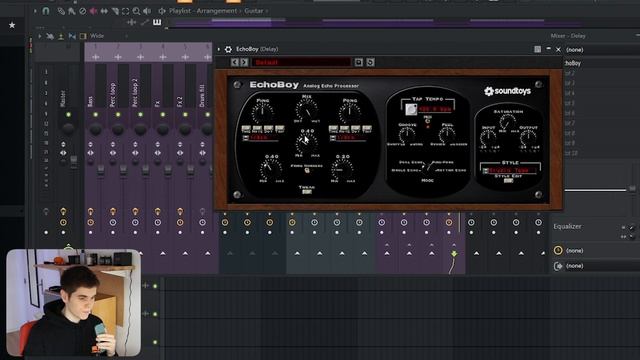Adjust the Saturation knob in EchoBoy

pyautogui.click(x=507, y=122)
